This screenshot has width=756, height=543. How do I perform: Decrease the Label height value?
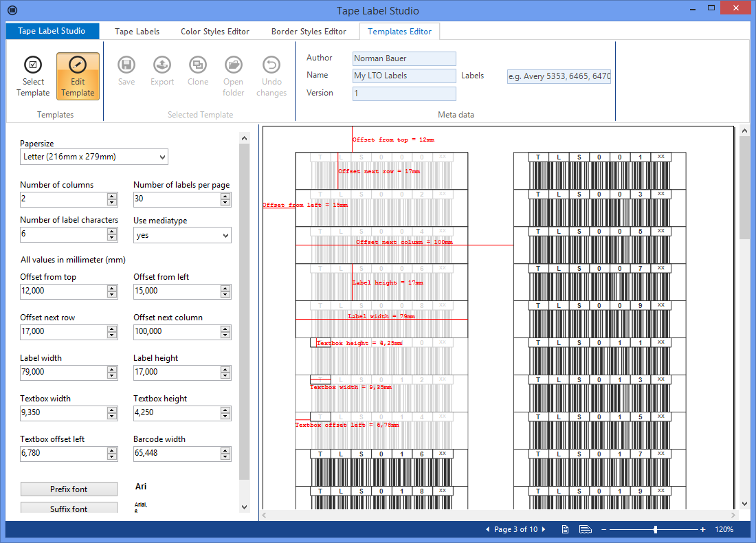click(225, 376)
